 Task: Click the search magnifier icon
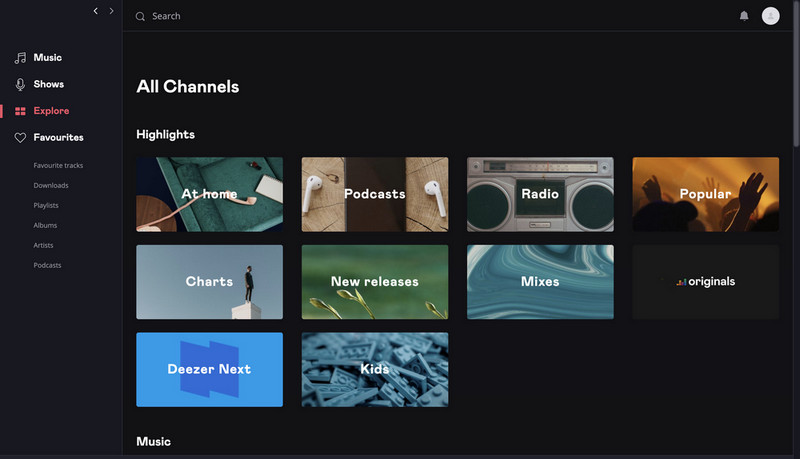pos(140,16)
